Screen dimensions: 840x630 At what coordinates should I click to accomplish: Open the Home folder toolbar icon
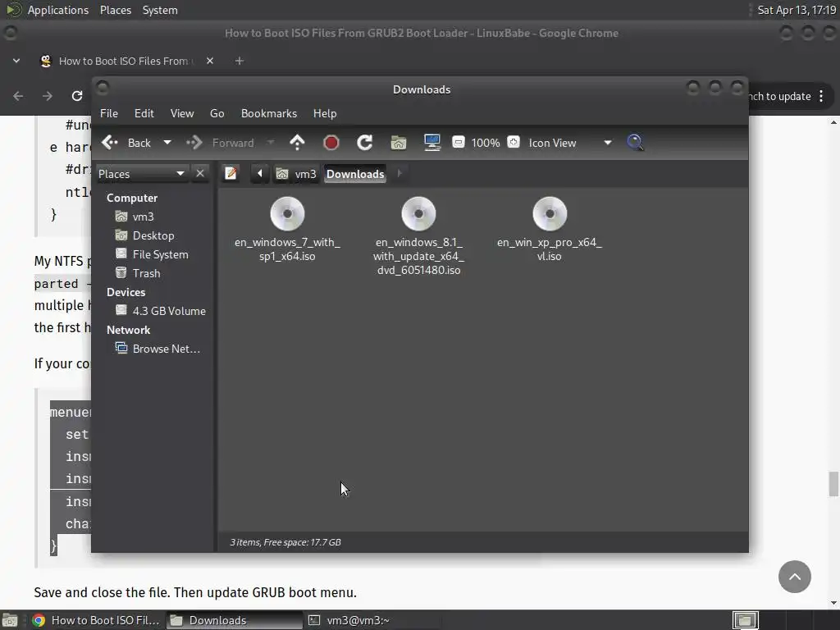click(x=398, y=143)
